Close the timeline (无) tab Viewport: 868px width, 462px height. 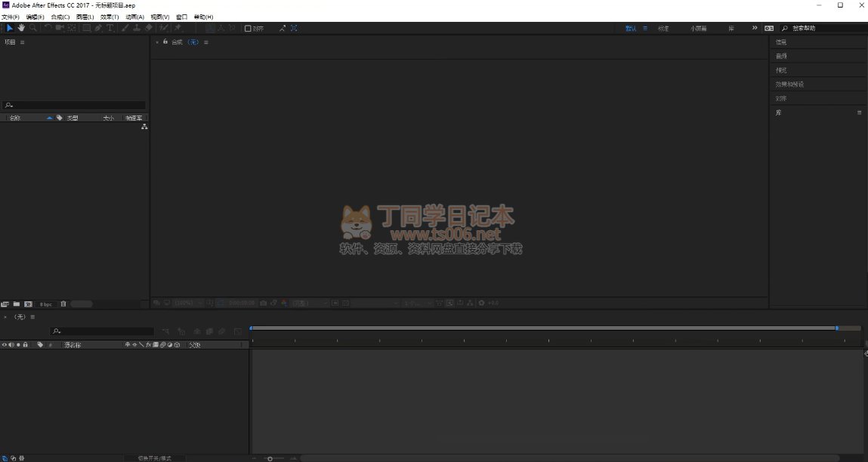[x=5, y=317]
